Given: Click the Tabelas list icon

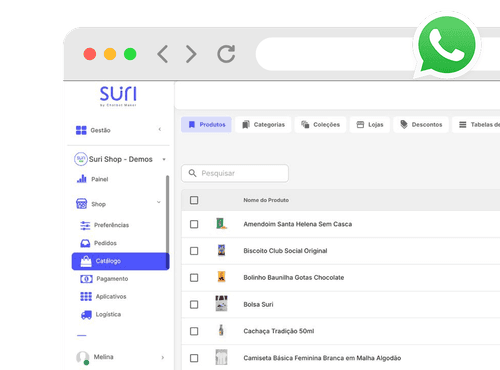Looking at the screenshot, I should [x=463, y=125].
